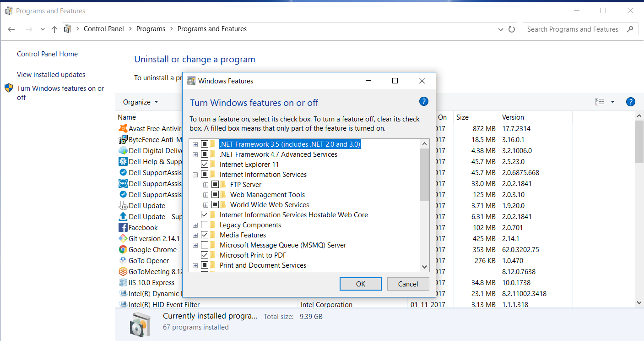
Task: Click the Web Management Tools folder icon
Action: [223, 195]
